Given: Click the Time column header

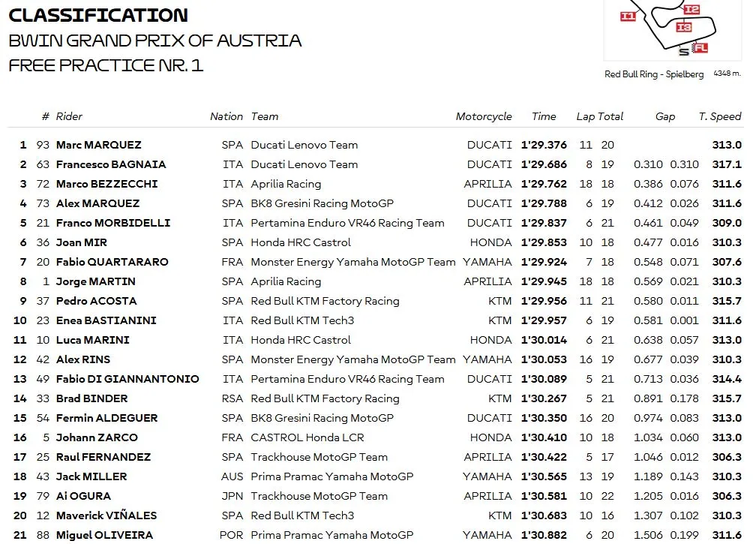Looking at the screenshot, I should point(544,116).
